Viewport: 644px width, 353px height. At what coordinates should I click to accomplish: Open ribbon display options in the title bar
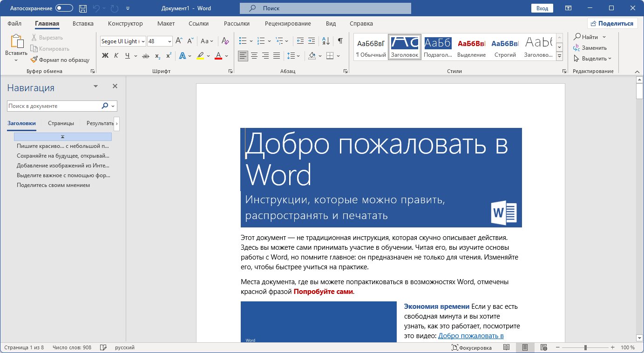coord(568,8)
